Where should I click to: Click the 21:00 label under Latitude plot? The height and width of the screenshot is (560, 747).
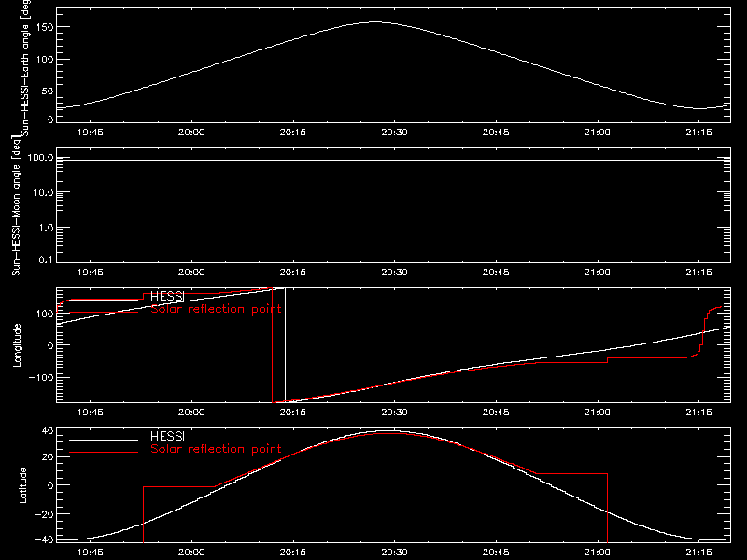click(x=598, y=553)
